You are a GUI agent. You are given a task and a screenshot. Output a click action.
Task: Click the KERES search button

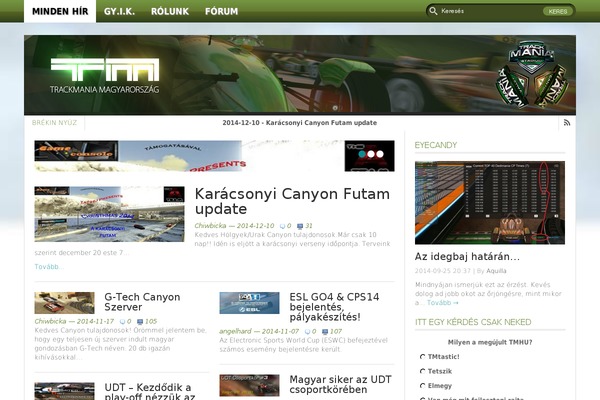click(558, 11)
